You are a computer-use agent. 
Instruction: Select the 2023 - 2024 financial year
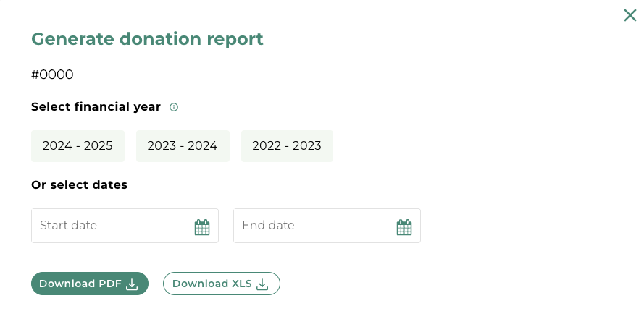[x=183, y=146]
